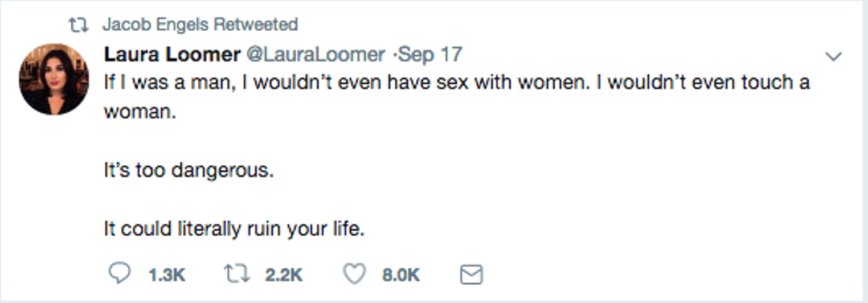868x303 pixels.
Task: Open the Jacob Engels Retweeted link
Action: pyautogui.click(x=200, y=24)
